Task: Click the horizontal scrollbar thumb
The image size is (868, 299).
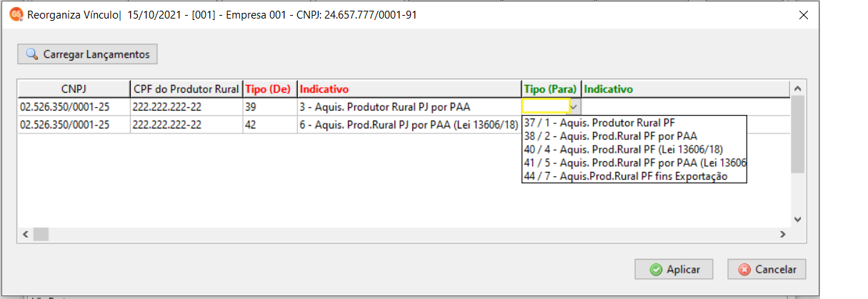Action: 41,234
